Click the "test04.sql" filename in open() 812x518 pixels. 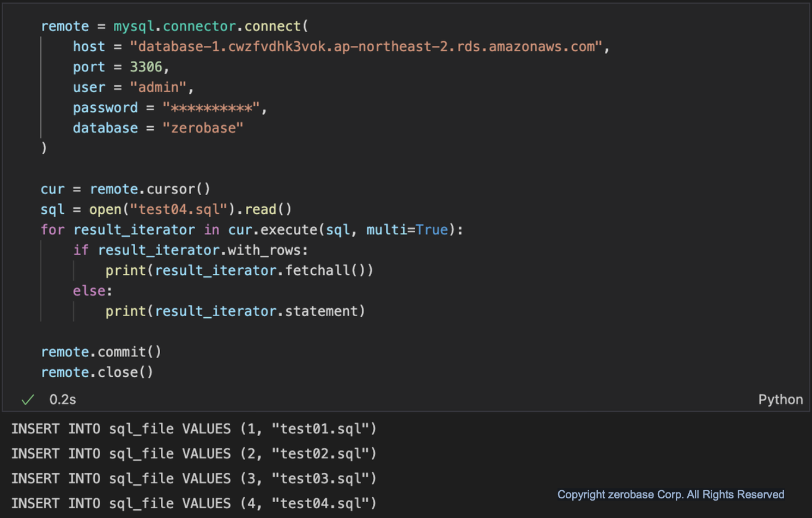(178, 209)
